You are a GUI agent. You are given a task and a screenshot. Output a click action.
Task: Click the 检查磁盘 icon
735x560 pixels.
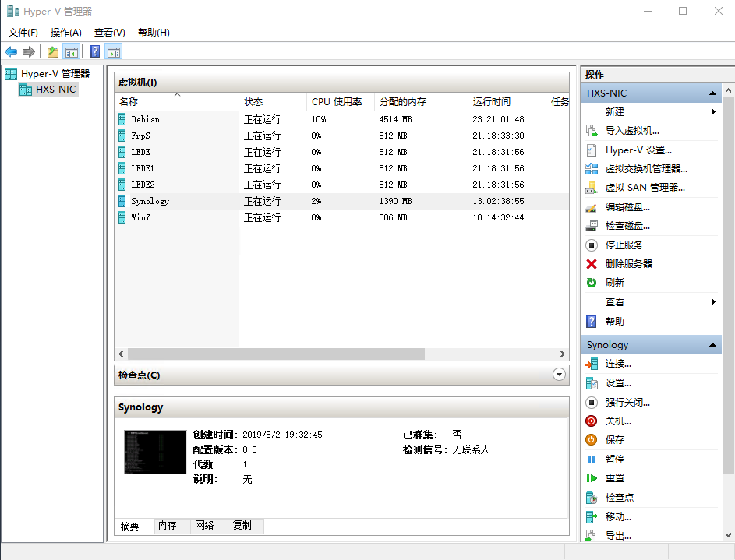point(592,226)
